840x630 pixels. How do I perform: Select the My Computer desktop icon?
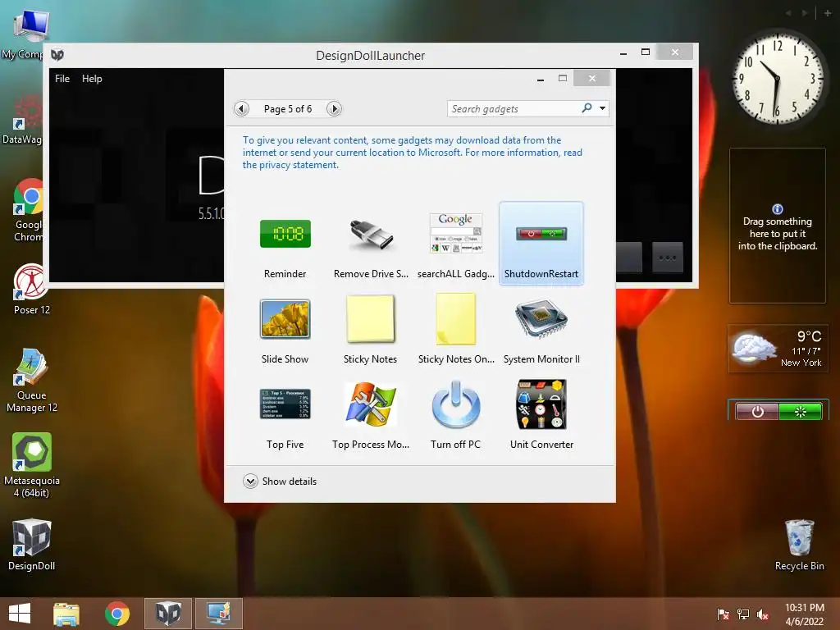tap(24, 34)
